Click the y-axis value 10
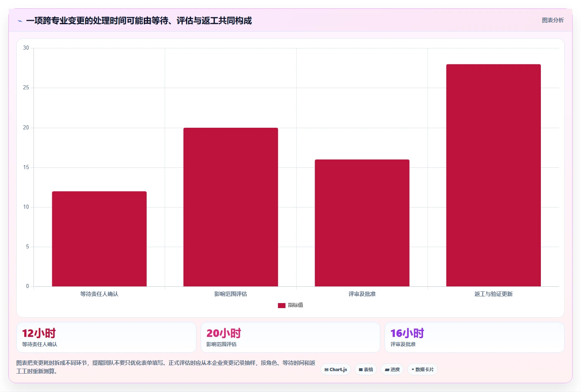The height and width of the screenshot is (392, 581). point(26,207)
